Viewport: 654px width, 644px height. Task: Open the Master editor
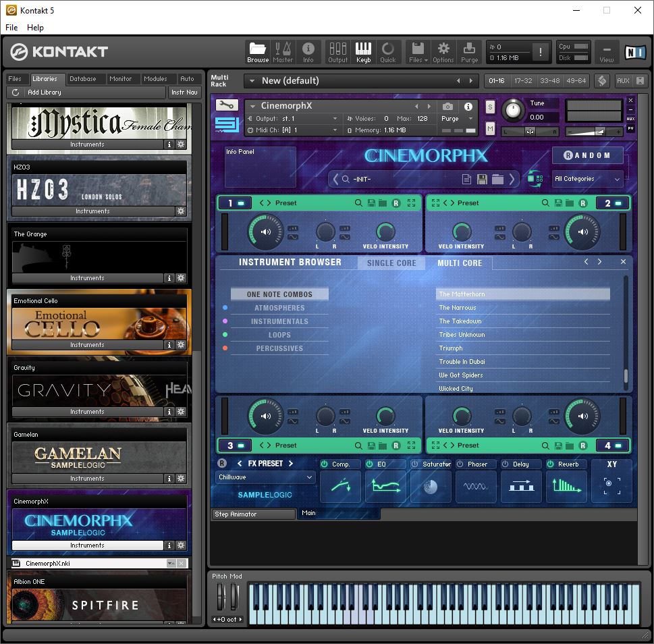pyautogui.click(x=283, y=52)
